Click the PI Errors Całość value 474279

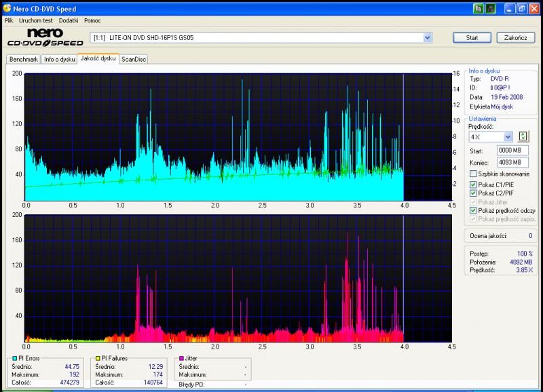70,383
